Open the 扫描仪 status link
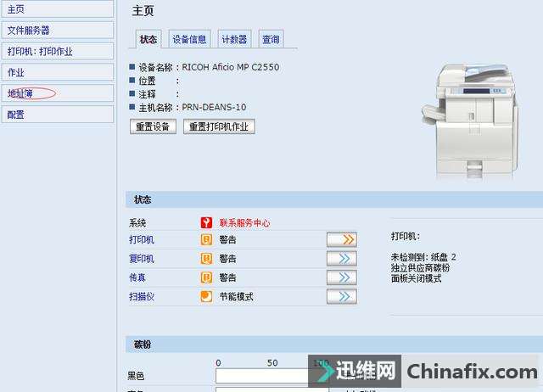 pos(142,296)
